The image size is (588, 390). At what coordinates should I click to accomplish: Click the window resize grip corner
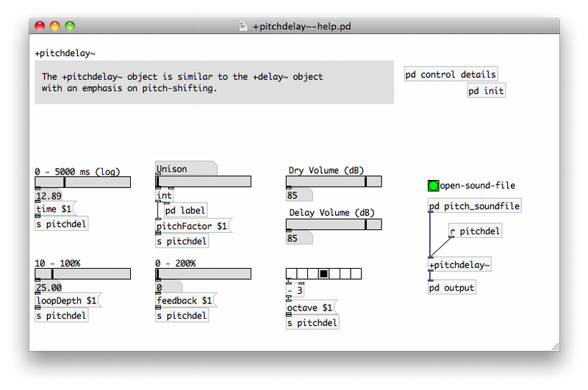[x=555, y=347]
